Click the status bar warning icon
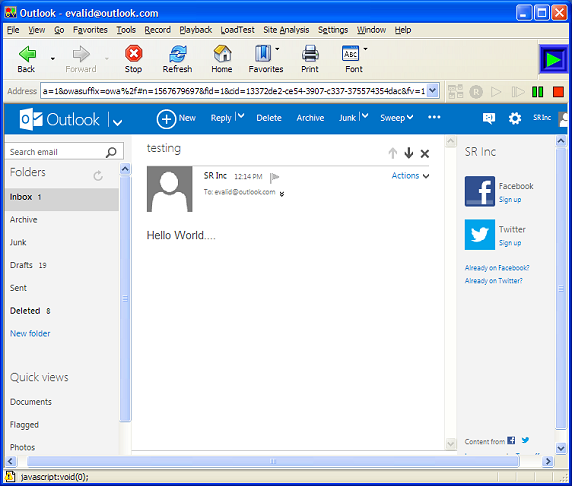Screen dimensions: 572x486 coord(10,476)
